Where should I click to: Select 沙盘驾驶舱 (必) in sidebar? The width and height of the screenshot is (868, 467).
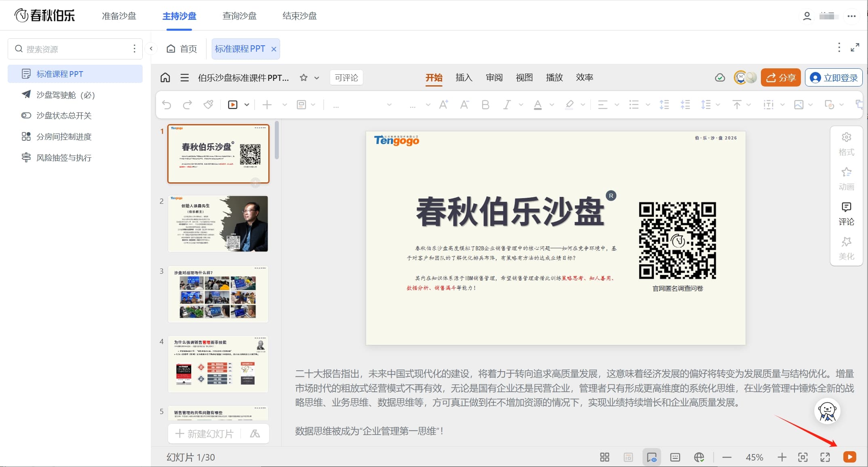[x=75, y=95]
